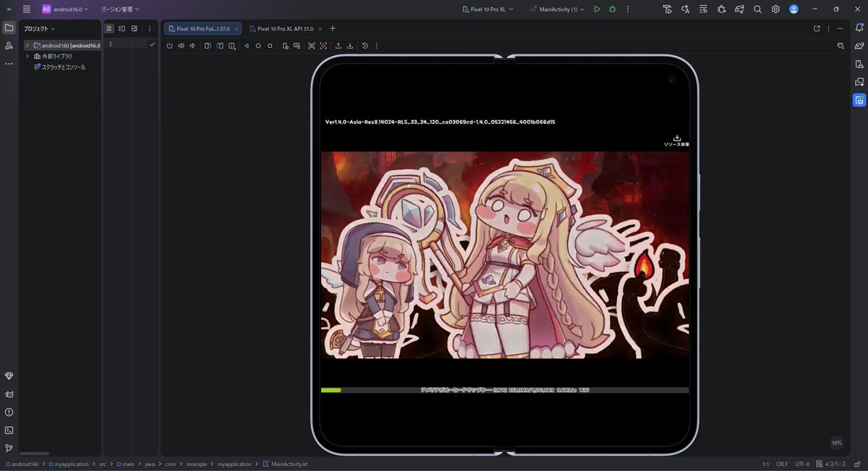The image size is (868, 471).
Task: Click MainActivity.kt in the breadcrumb bar
Action: click(x=285, y=464)
